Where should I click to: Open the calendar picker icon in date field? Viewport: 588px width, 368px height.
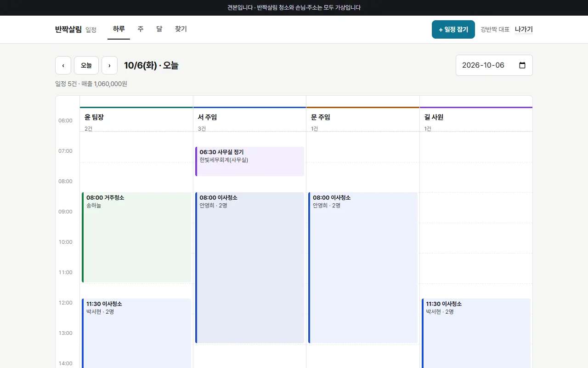[x=522, y=65]
